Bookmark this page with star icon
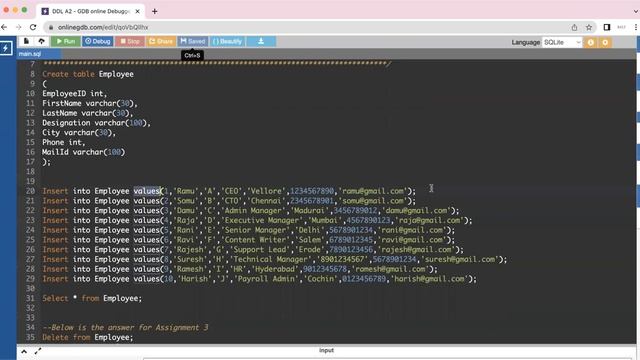Image resolution: width=640 pixels, height=360 pixels. [589, 27]
